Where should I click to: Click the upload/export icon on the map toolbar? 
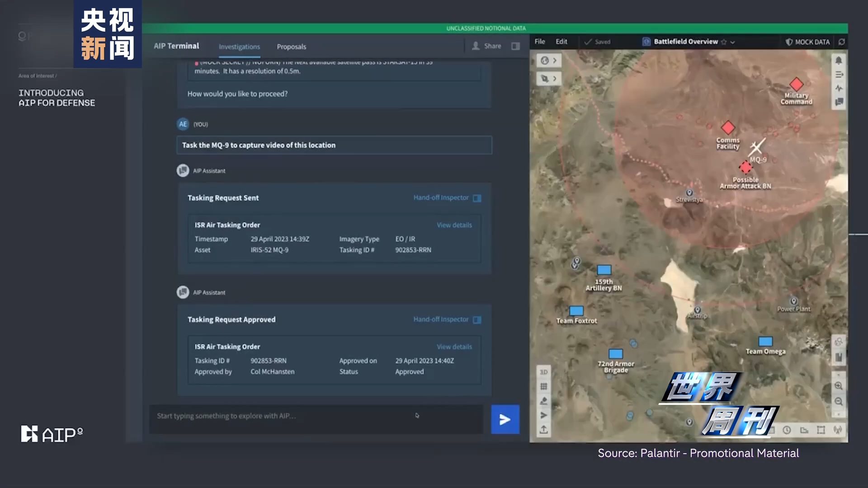544,430
